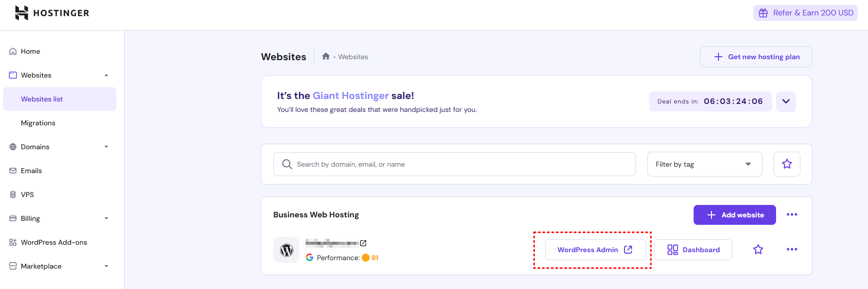Click the Performance score 81
This screenshot has height=289, width=868.
[375, 258]
